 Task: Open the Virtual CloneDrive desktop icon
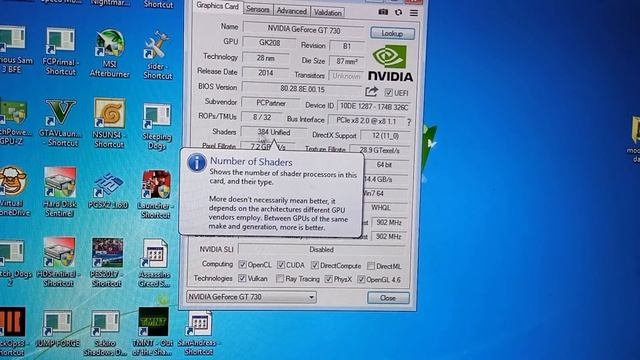[x=13, y=191]
